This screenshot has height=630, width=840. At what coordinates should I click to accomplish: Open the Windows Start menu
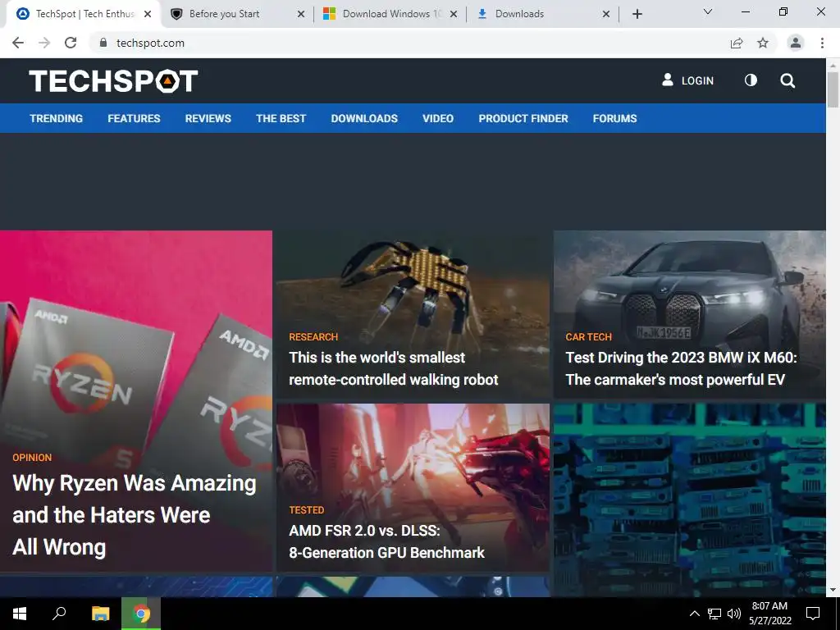point(20,614)
